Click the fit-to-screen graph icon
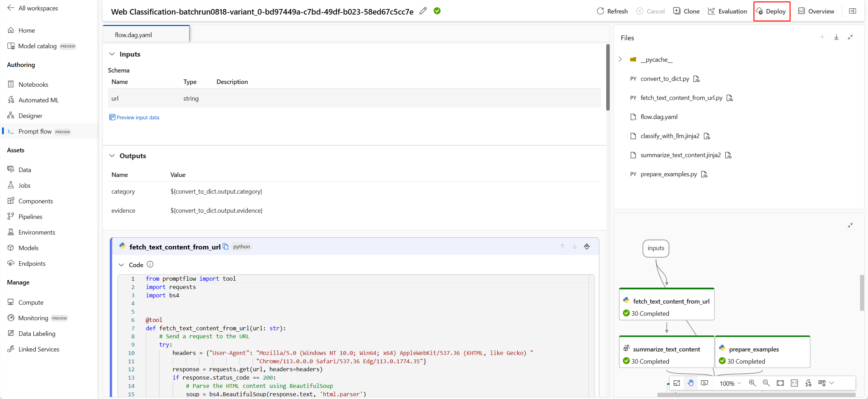The width and height of the screenshot is (868, 399). click(780, 383)
